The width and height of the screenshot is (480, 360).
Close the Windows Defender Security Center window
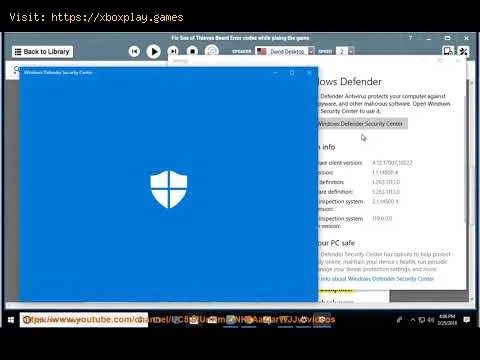309,73
